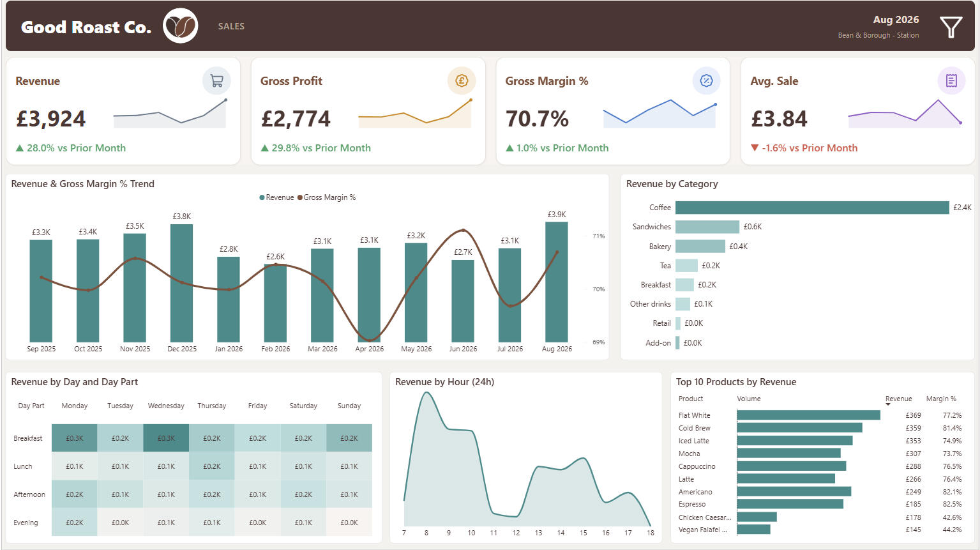Click the Revenue & Gross Margin % Trend title

click(83, 184)
